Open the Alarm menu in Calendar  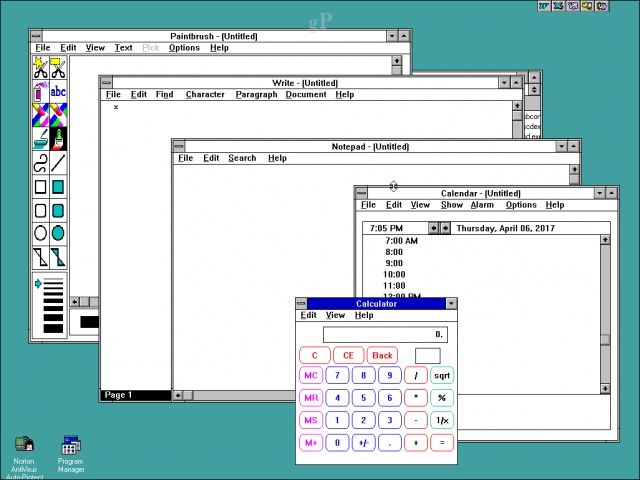(482, 205)
